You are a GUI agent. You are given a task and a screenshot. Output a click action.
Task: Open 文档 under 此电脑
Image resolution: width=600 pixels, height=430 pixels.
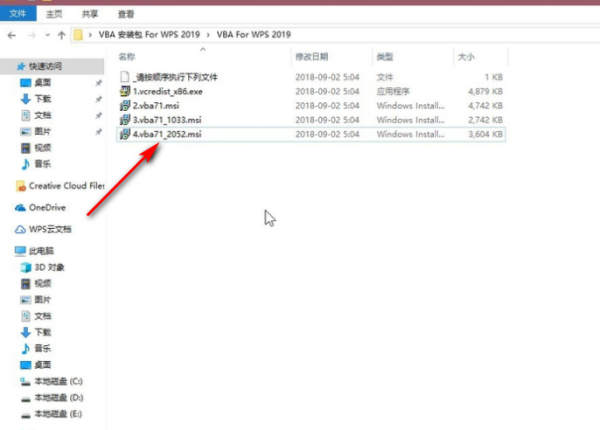tap(42, 316)
